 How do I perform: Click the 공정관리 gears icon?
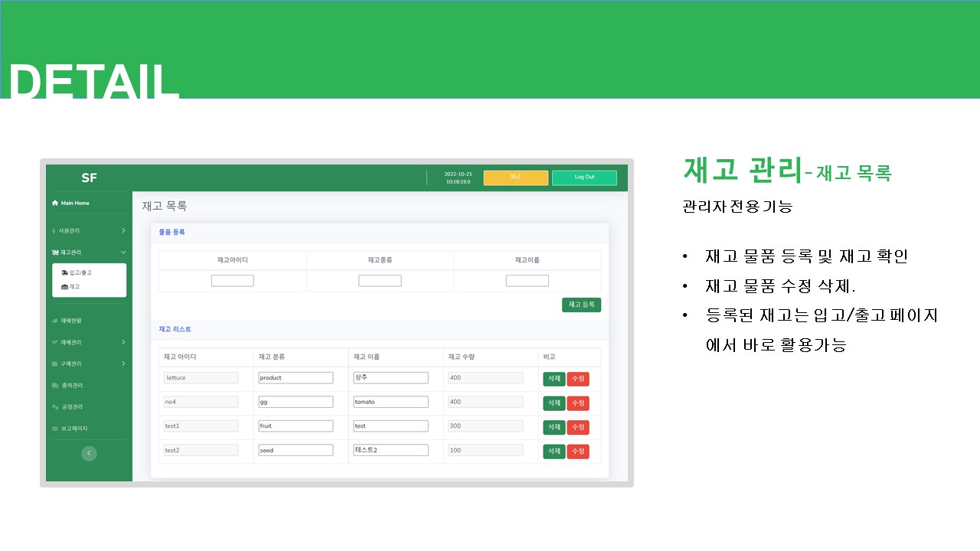(x=55, y=406)
